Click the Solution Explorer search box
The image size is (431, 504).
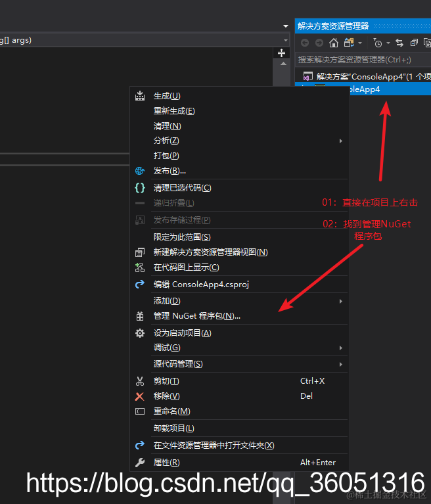point(363,59)
